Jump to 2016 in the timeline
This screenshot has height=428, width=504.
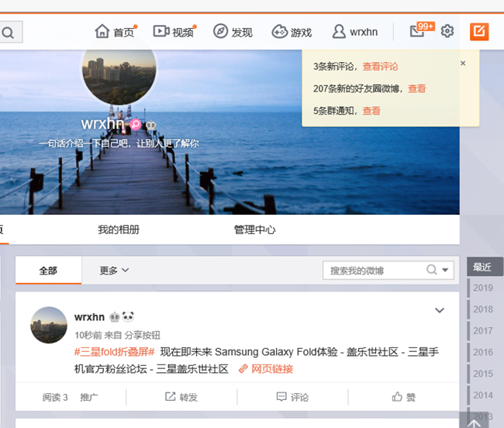[483, 352]
